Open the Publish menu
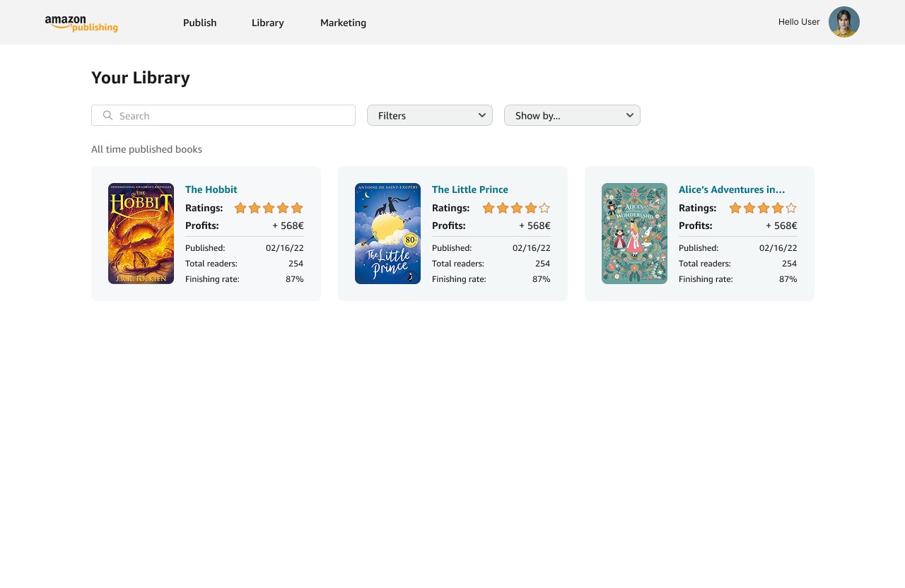 [200, 23]
